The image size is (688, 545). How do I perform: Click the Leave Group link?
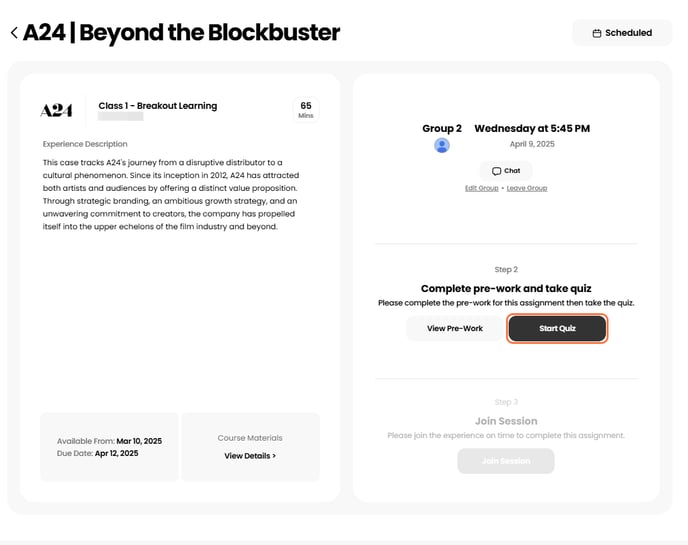click(527, 188)
